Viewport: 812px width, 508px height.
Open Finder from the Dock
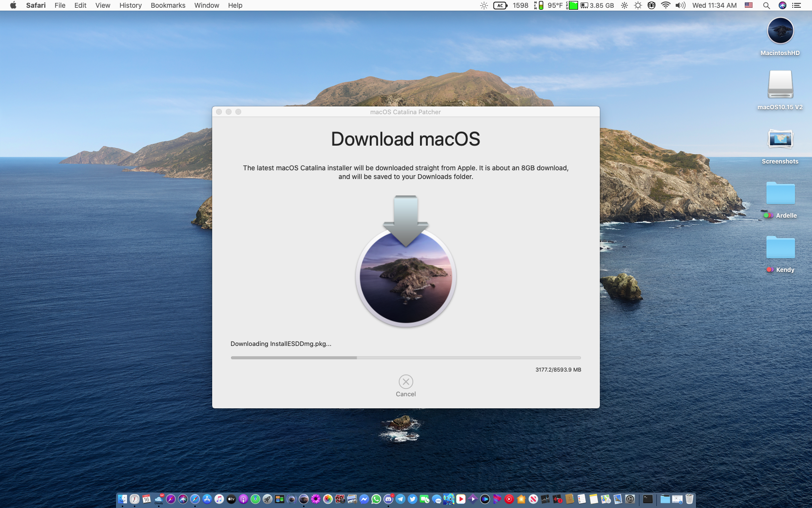coord(122,499)
